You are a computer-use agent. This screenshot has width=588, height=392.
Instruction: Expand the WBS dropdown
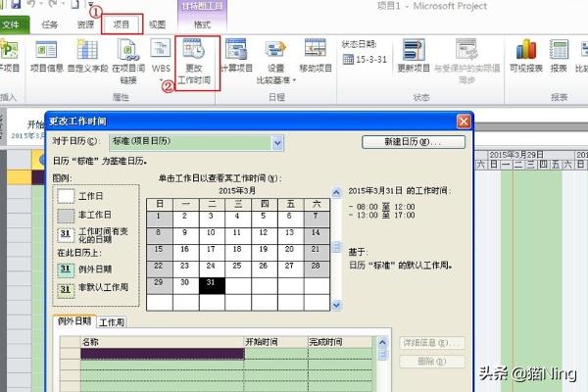(x=160, y=78)
